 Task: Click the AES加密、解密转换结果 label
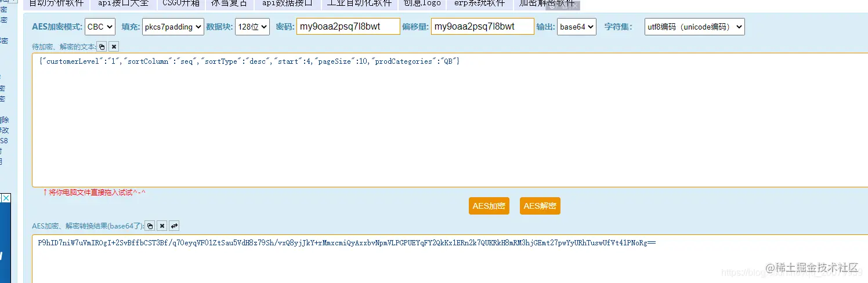88,226
